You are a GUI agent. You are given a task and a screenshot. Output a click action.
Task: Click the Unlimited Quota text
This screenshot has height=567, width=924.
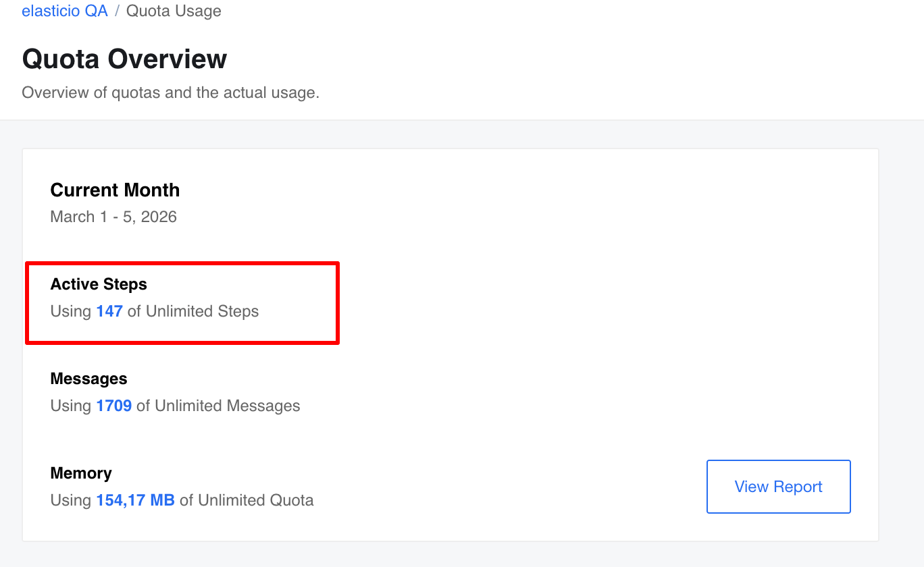coord(255,500)
